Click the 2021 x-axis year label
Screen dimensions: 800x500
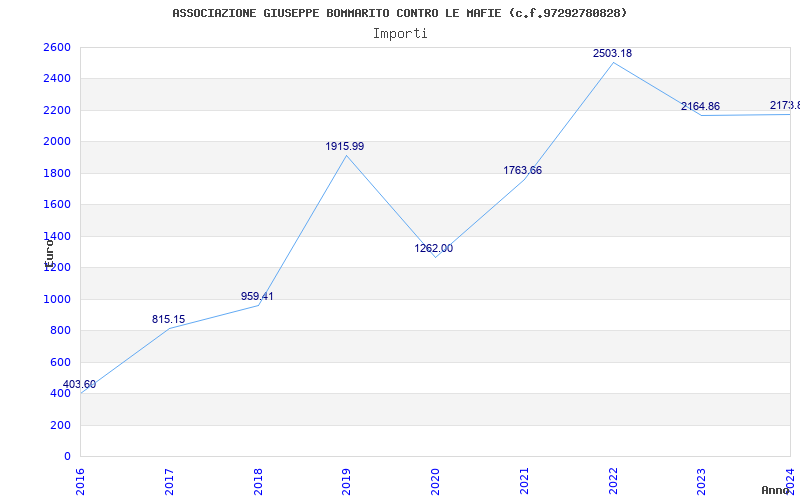(x=524, y=481)
